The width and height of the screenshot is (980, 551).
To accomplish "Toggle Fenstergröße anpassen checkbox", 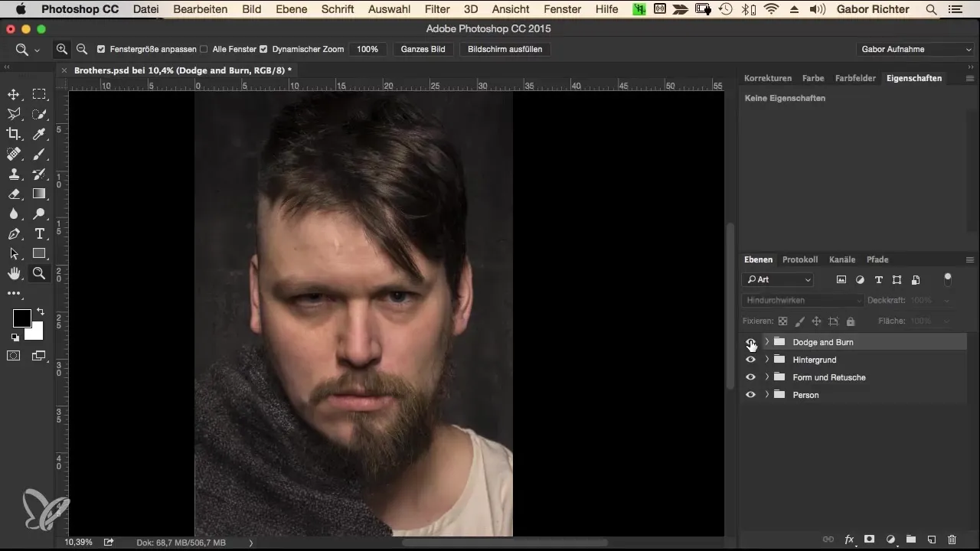I will [x=101, y=49].
